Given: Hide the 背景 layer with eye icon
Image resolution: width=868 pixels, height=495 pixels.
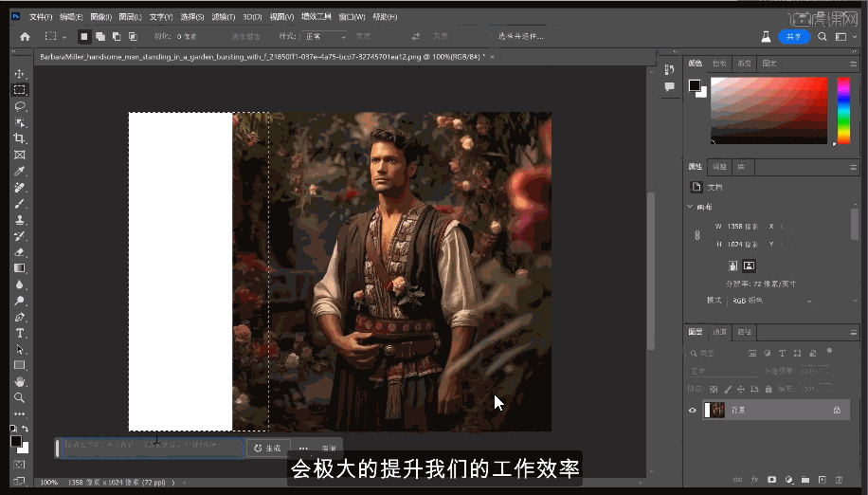Looking at the screenshot, I should click(692, 411).
